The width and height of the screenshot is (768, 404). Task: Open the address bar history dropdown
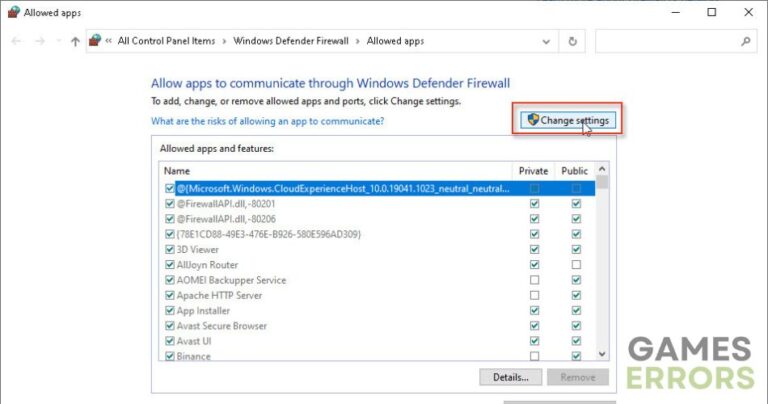545,42
